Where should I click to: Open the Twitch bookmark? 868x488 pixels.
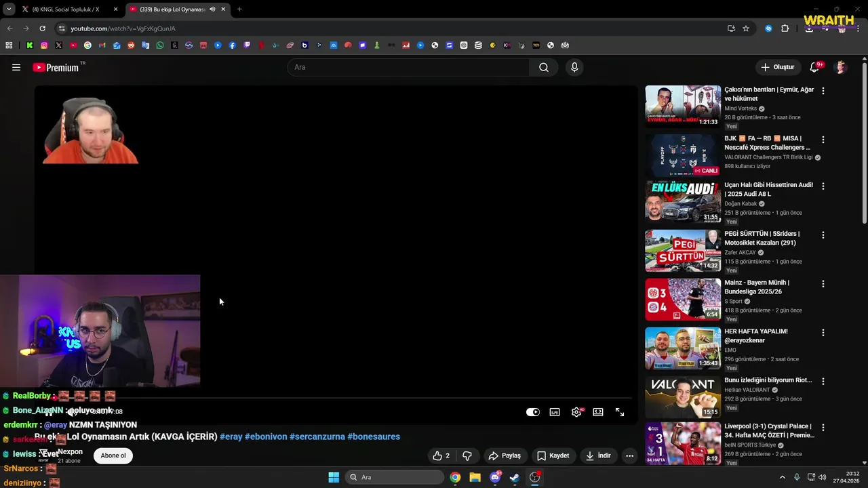click(x=247, y=45)
